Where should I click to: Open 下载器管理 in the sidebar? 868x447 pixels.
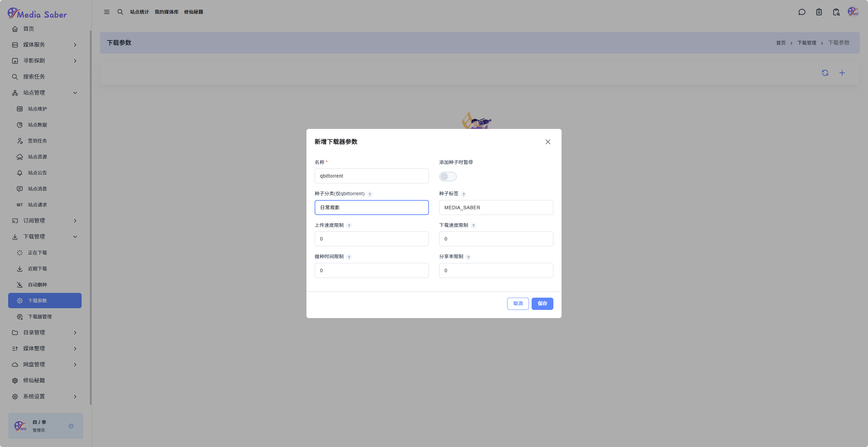(x=40, y=317)
